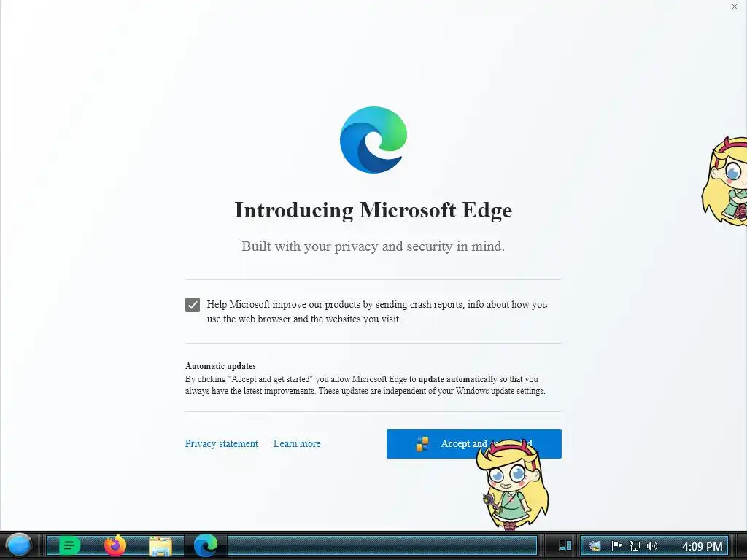747x560 pixels.
Task: Close the Edge welcome dialog
Action: tap(734, 7)
